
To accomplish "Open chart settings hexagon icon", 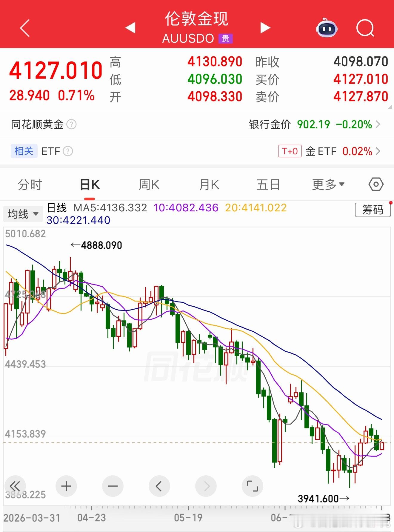I will pos(376,184).
